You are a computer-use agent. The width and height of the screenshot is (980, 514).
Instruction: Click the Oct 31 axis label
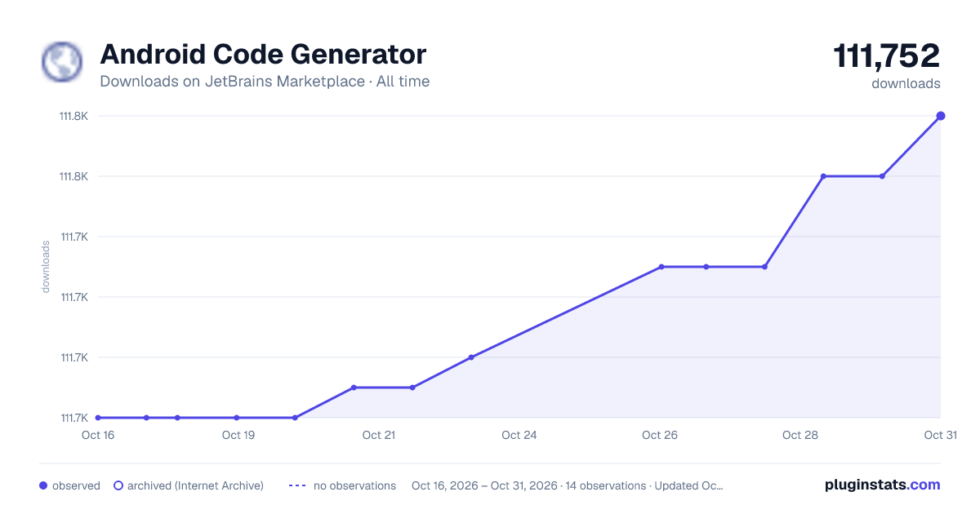click(x=940, y=435)
